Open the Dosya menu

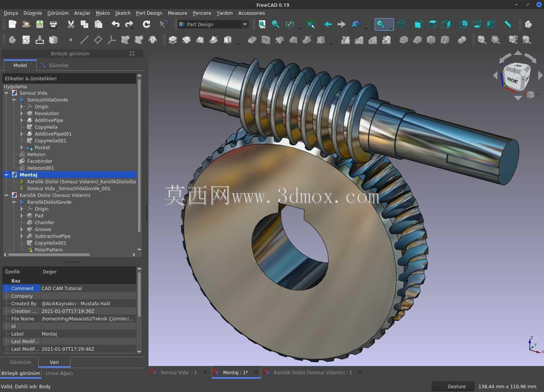tap(11, 13)
